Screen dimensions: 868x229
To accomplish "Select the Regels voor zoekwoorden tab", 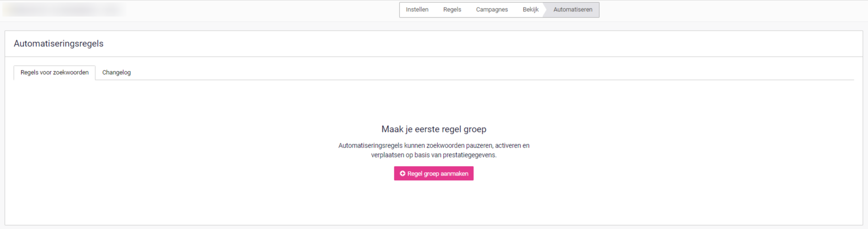I will coord(54,72).
